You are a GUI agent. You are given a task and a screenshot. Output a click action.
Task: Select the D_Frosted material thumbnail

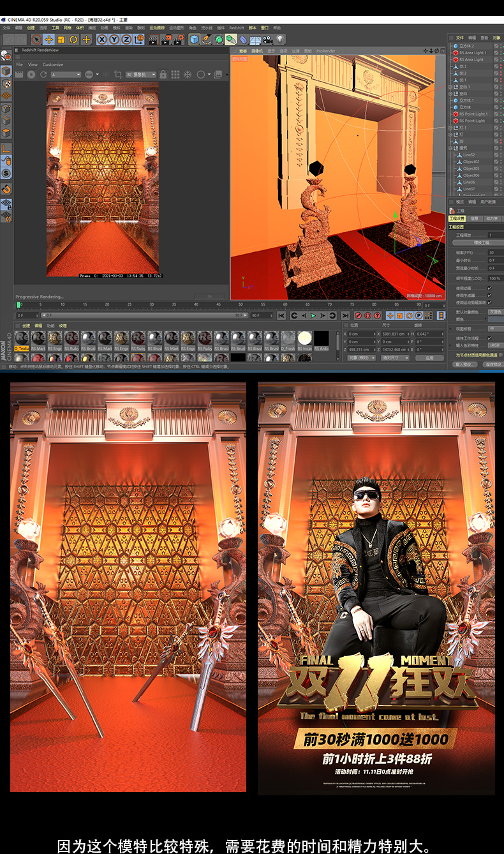(288, 341)
